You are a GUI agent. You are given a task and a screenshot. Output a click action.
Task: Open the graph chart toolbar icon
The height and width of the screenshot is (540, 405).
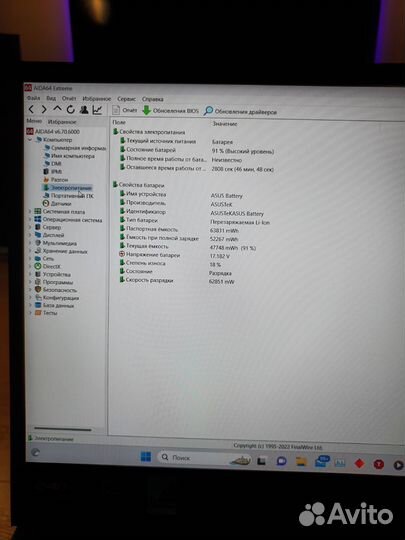[97, 110]
